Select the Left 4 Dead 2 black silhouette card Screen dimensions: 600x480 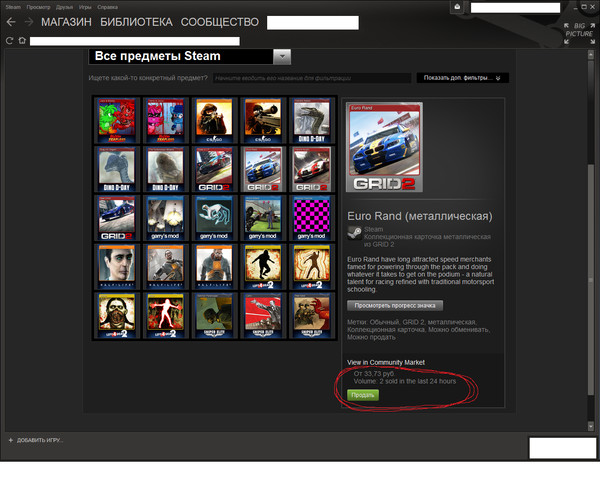263,267
